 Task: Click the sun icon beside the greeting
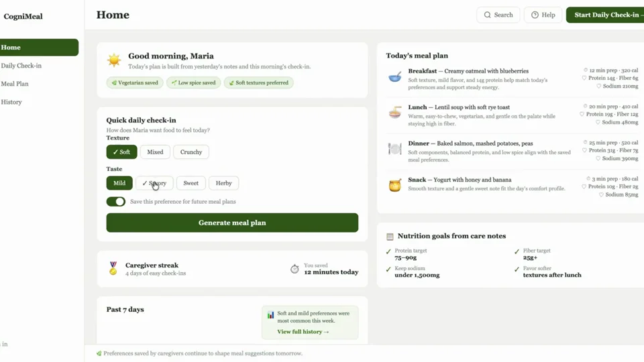pos(114,60)
